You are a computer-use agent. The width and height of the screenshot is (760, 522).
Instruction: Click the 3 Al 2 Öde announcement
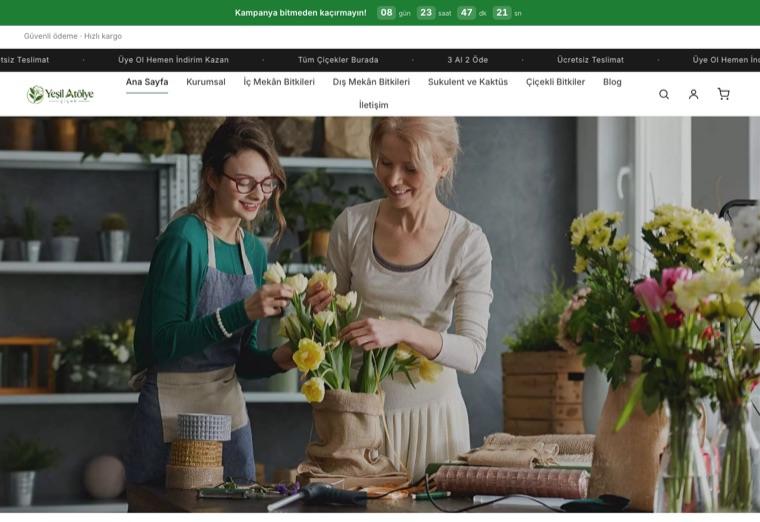click(x=468, y=60)
